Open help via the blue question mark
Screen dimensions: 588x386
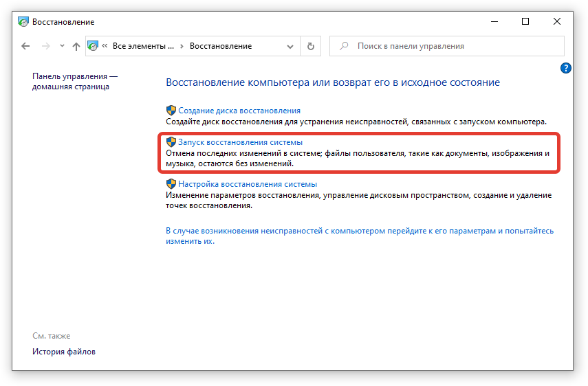566,67
